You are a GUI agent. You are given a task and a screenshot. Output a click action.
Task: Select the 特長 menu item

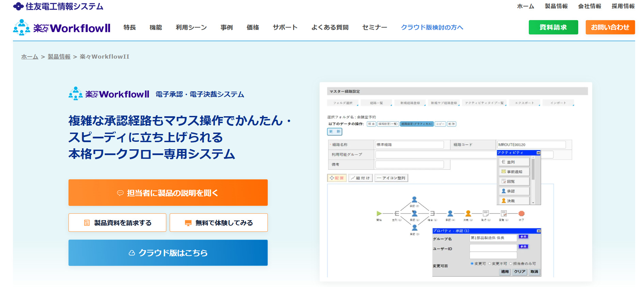coord(129,27)
